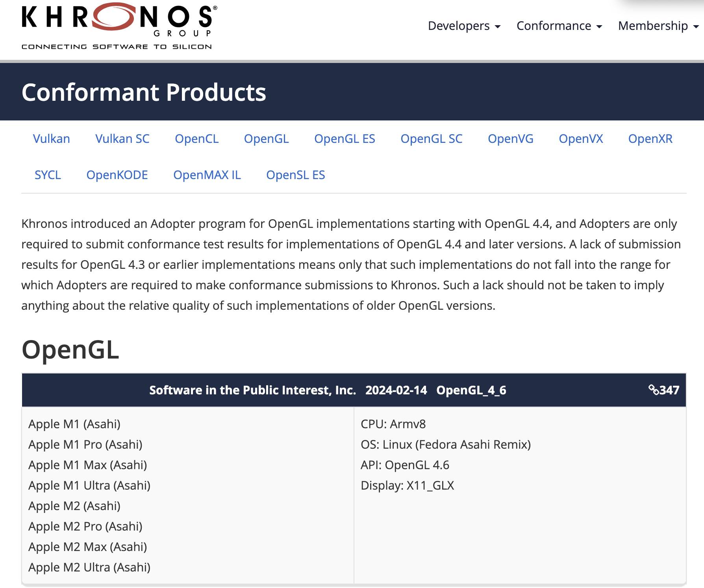704x588 pixels.
Task: Select the 'Apple M1 (Asahi)' row
Action: 74,424
